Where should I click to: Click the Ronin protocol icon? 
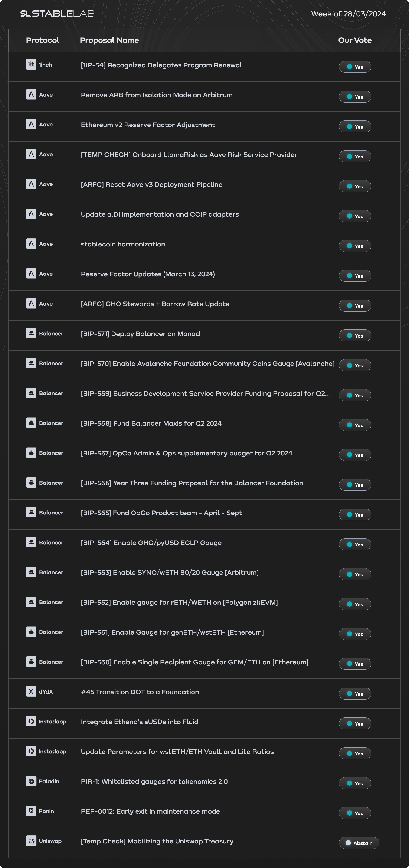pos(31,811)
